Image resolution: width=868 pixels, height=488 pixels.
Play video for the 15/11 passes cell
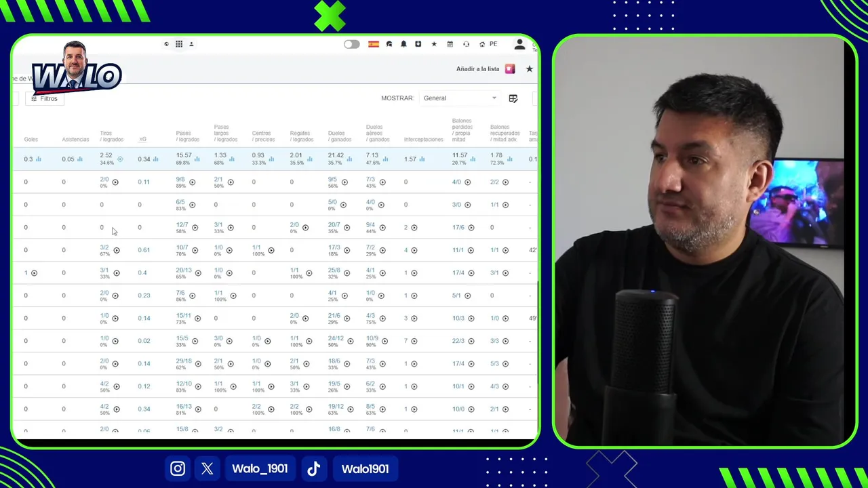coord(198,319)
